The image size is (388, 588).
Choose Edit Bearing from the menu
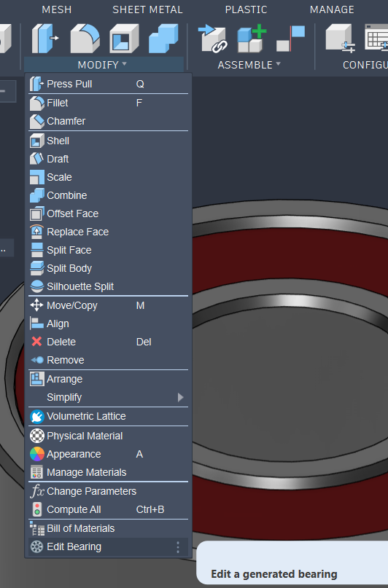click(x=108, y=546)
